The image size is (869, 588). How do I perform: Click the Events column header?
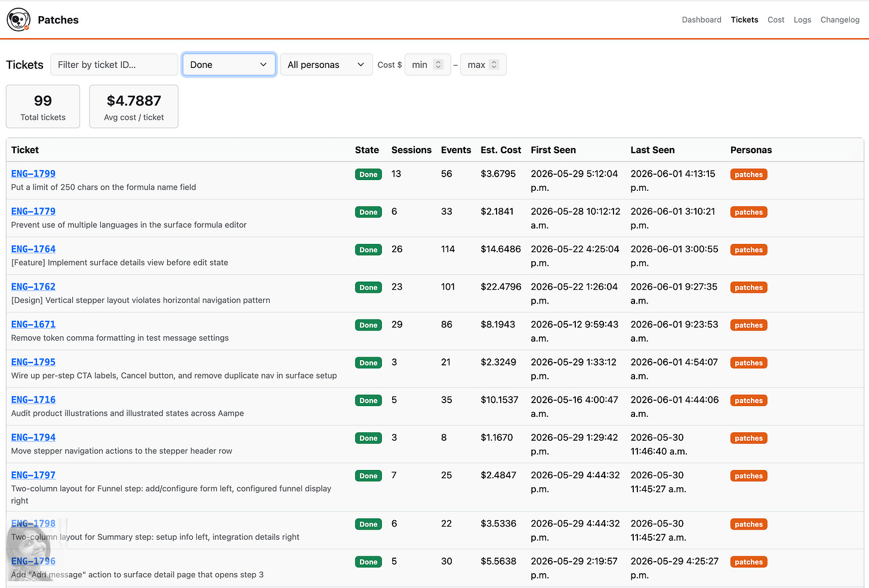(456, 150)
